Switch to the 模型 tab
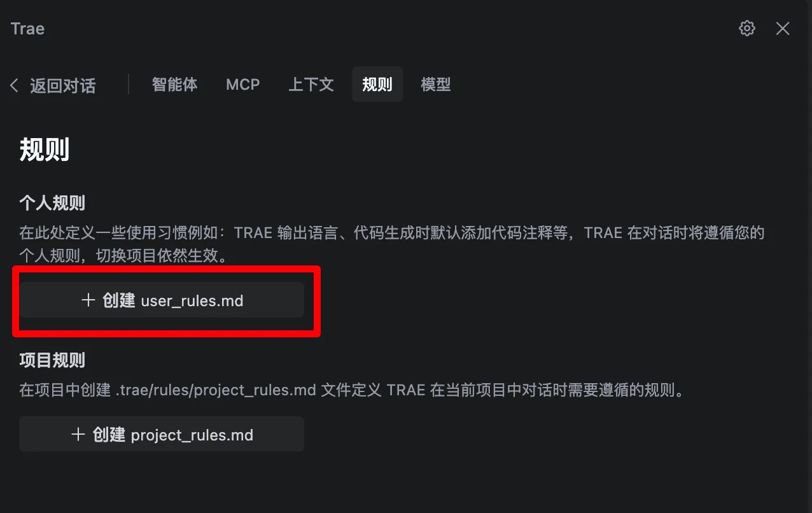This screenshot has height=513, width=812. [436, 84]
